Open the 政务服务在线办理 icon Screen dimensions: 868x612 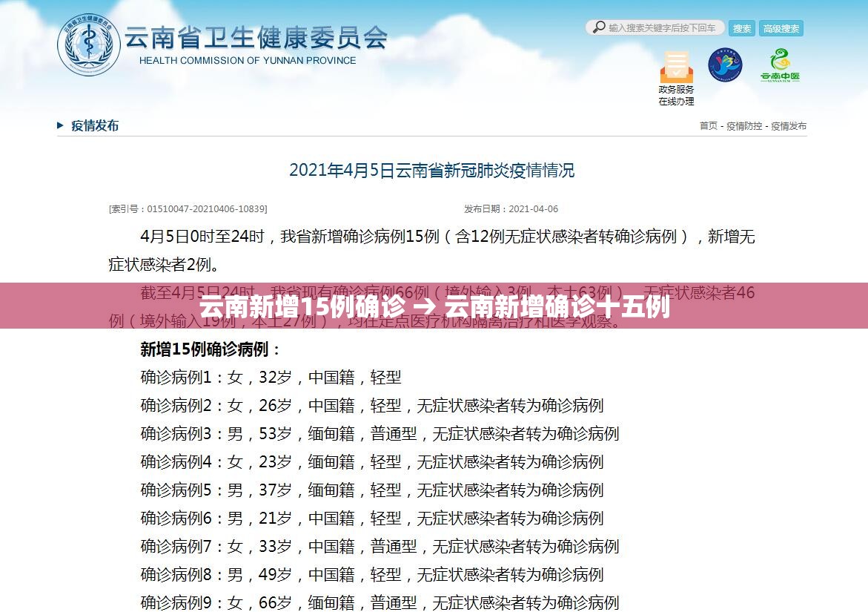tap(676, 78)
